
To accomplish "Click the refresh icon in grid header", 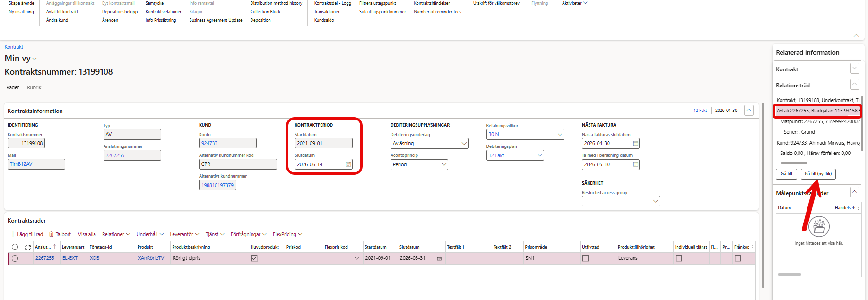I will point(28,247).
